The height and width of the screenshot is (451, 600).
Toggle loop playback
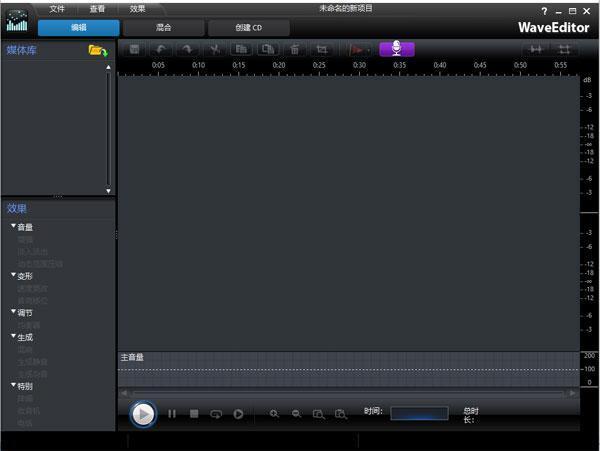(216, 414)
